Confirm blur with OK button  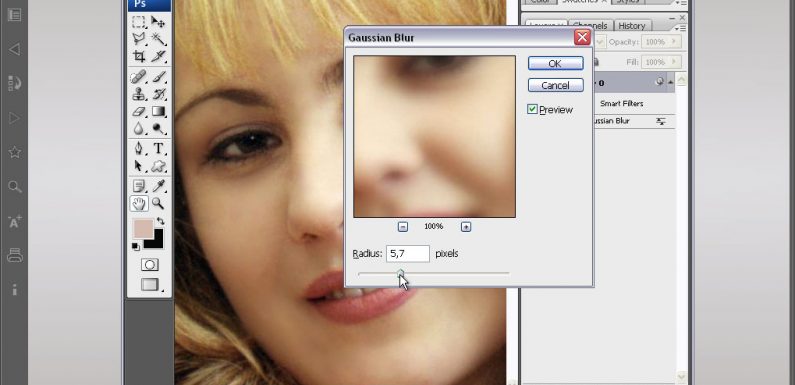[x=555, y=63]
